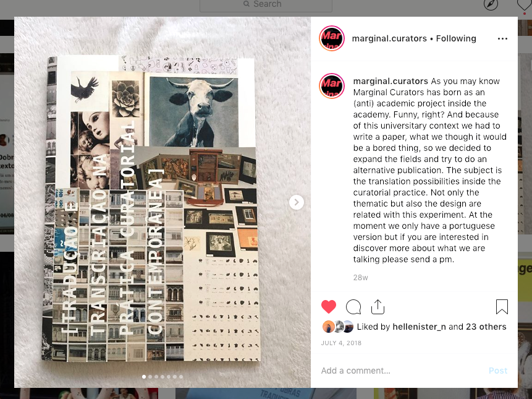Click the Post comment button

pyautogui.click(x=498, y=371)
